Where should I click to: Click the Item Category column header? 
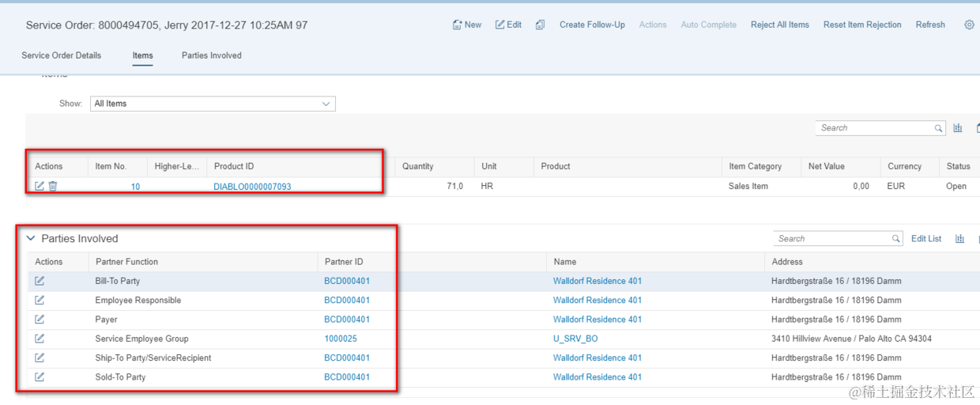(x=756, y=166)
